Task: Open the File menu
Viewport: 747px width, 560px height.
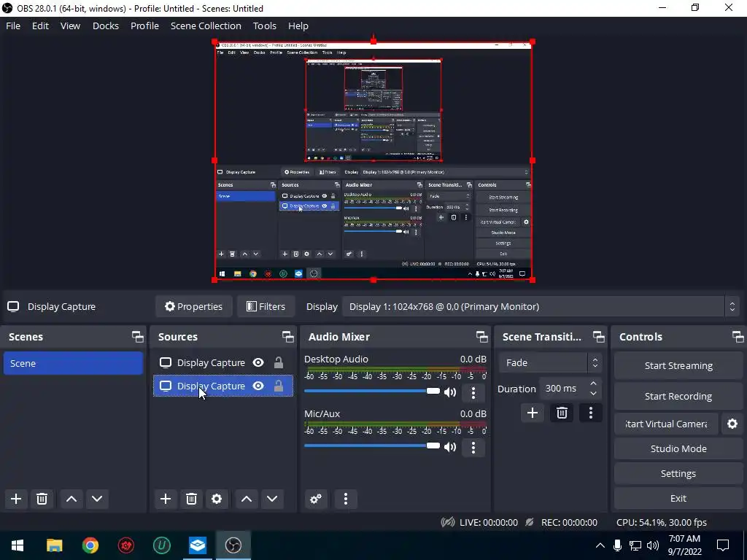Action: click(13, 26)
